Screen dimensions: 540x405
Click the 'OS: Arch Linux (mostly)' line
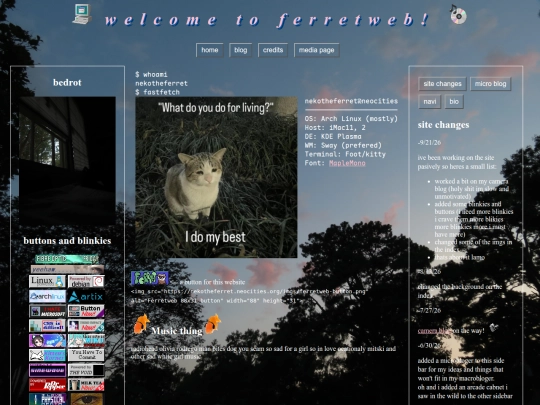coord(351,119)
